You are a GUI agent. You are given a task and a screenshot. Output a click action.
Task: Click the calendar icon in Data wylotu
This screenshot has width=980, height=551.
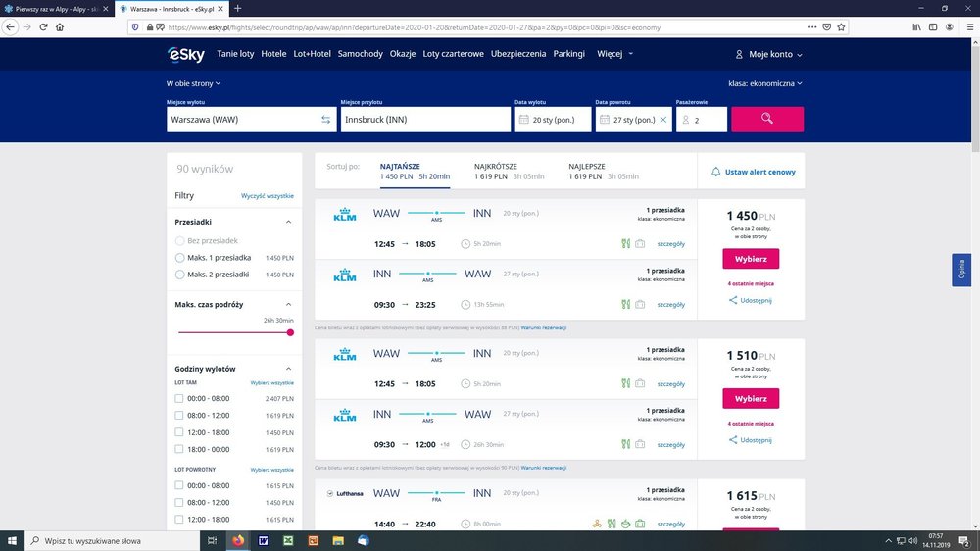pos(523,120)
